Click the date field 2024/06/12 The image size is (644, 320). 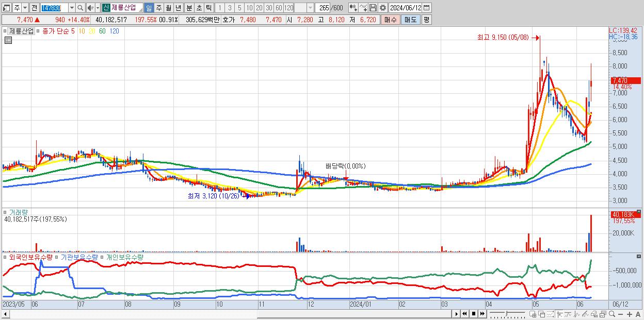405,8
